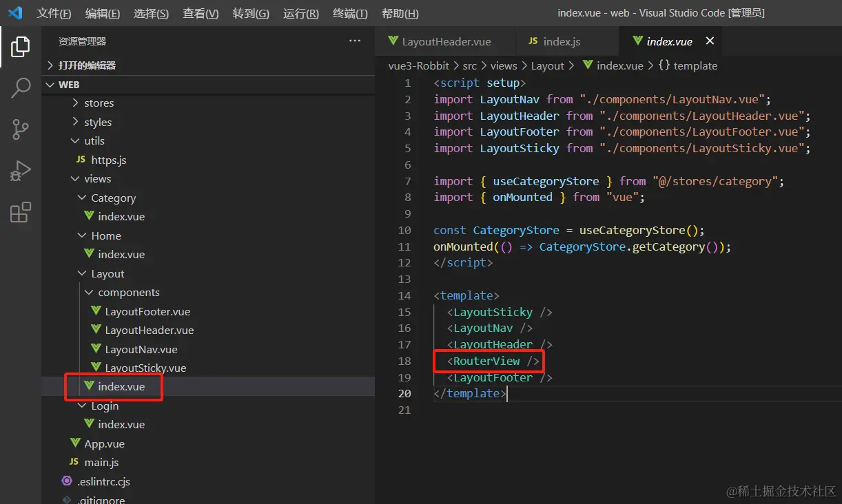Close the index.vue editor tab

[710, 41]
